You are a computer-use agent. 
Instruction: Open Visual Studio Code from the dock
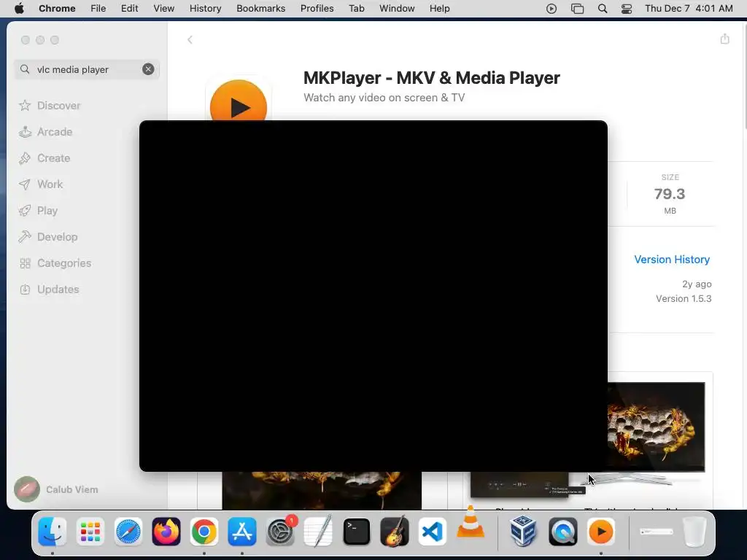[432, 532]
